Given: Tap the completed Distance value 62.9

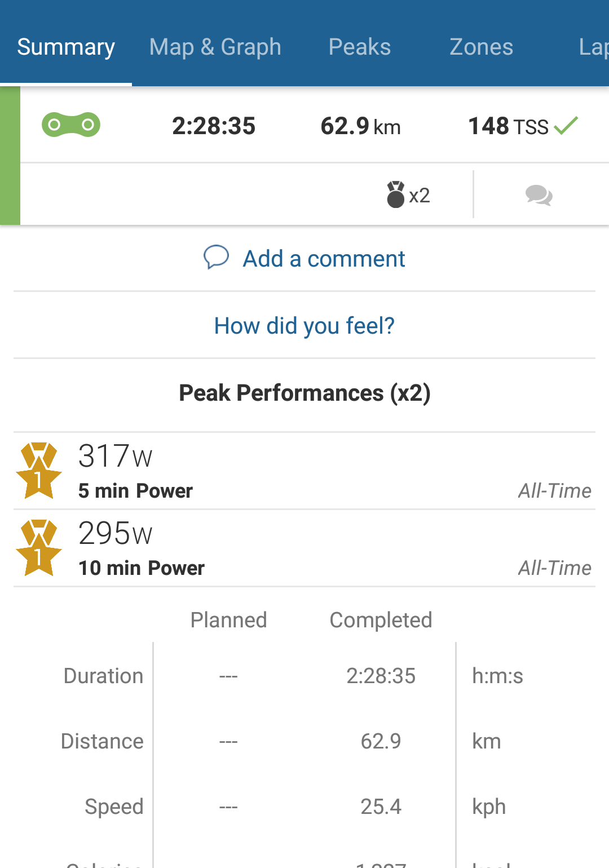Looking at the screenshot, I should (381, 741).
